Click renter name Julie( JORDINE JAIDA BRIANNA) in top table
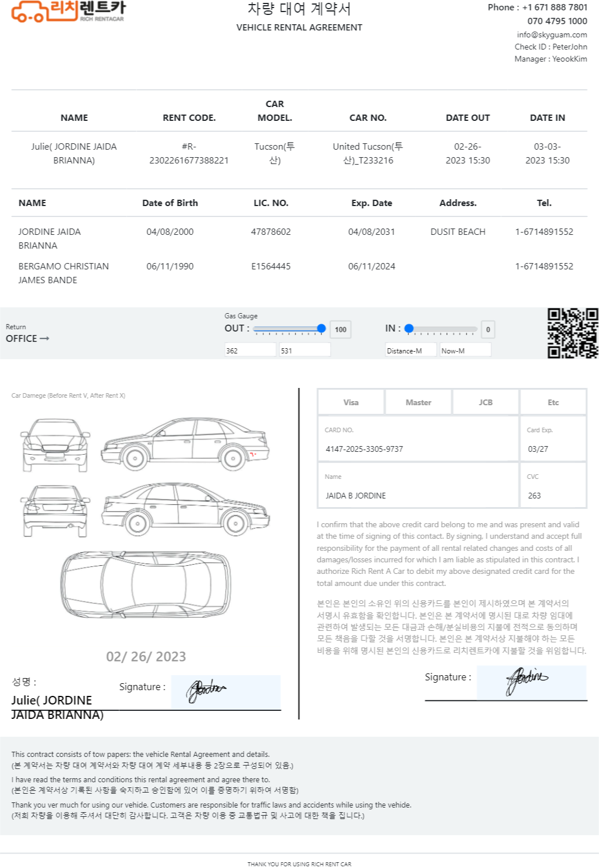Screen dimensions: 599x868 coord(74,154)
